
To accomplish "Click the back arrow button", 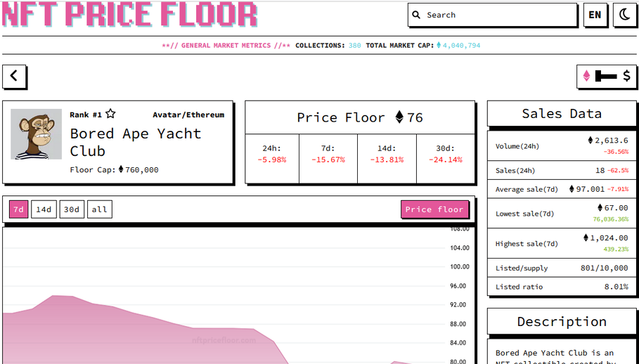I will [x=14, y=76].
